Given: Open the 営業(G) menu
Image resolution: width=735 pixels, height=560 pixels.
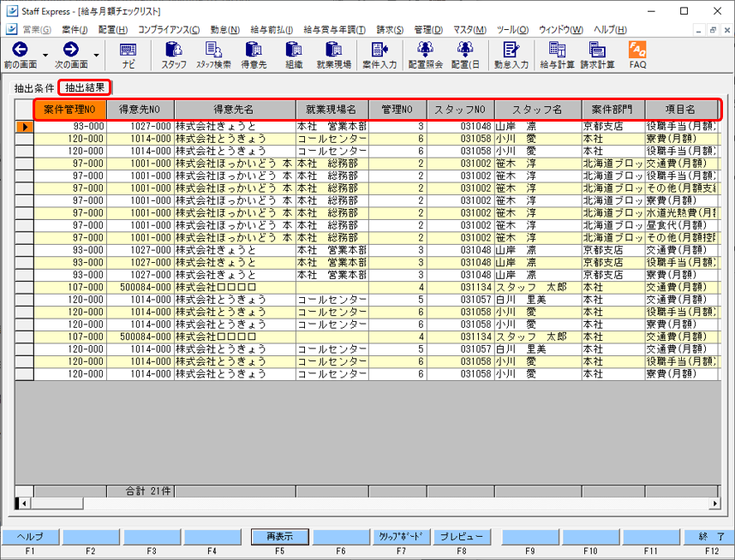Looking at the screenshot, I should pyautogui.click(x=37, y=29).
